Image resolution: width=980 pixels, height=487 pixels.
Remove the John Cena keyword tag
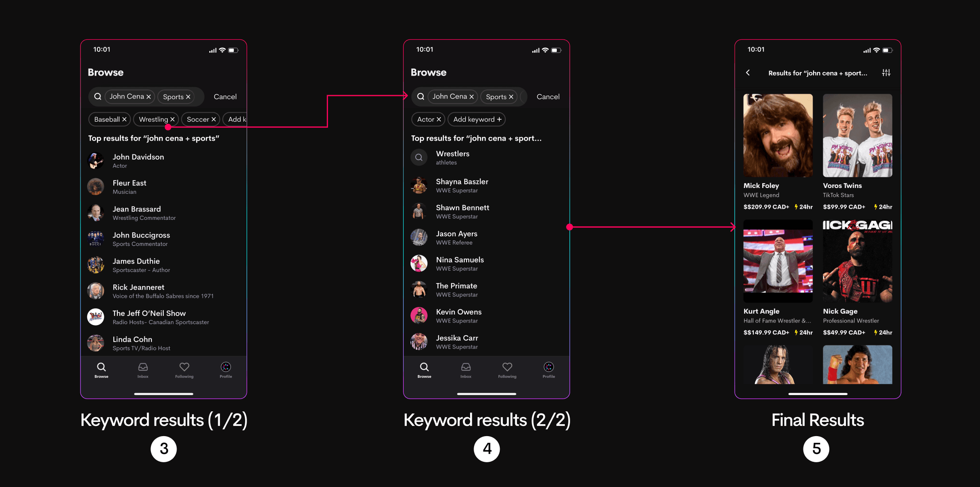click(148, 96)
